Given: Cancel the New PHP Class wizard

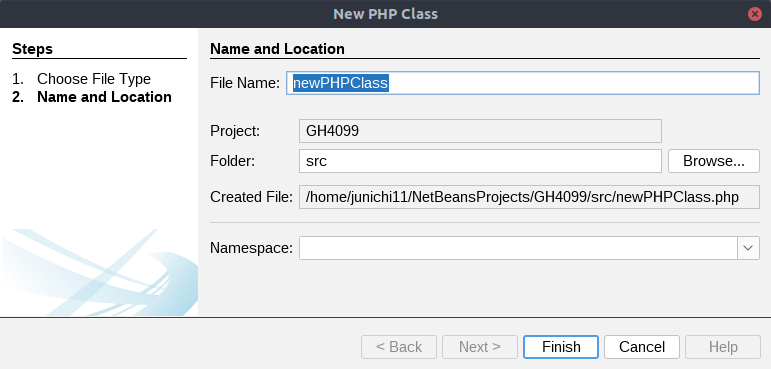Looking at the screenshot, I should [x=642, y=347].
